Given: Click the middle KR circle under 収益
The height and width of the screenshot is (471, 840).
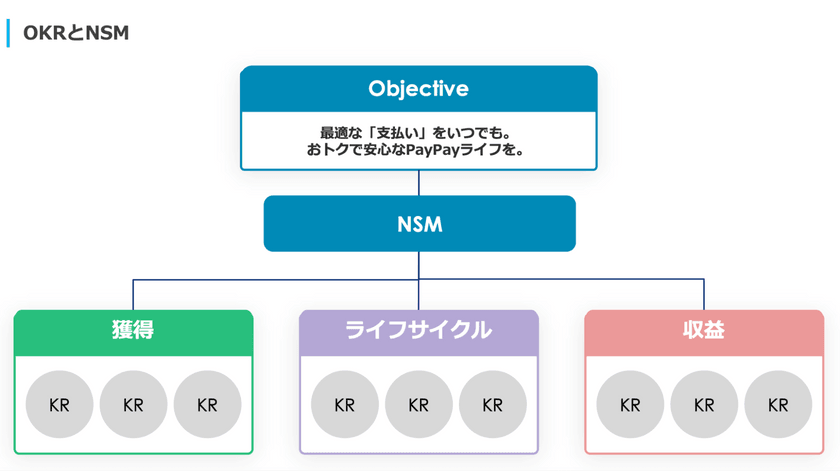Looking at the screenshot, I should click(x=704, y=405).
